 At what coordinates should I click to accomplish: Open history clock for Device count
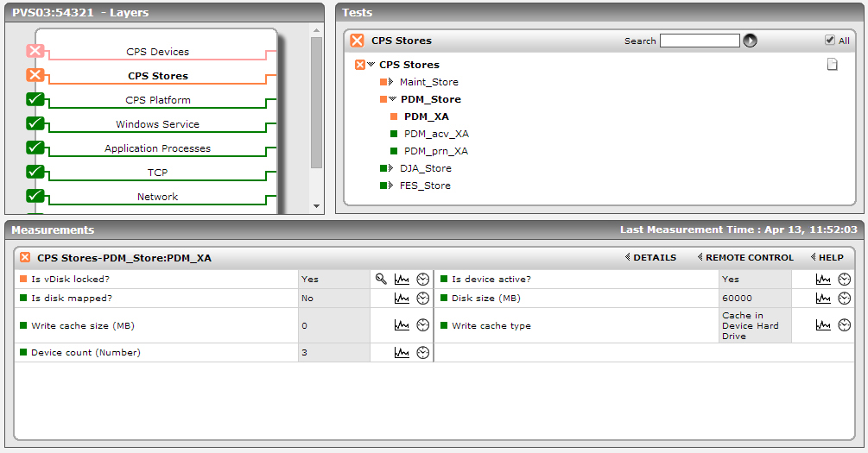click(423, 352)
